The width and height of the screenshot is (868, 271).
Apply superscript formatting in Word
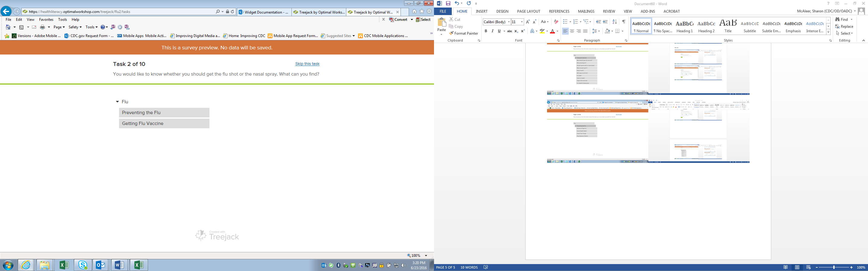click(523, 31)
